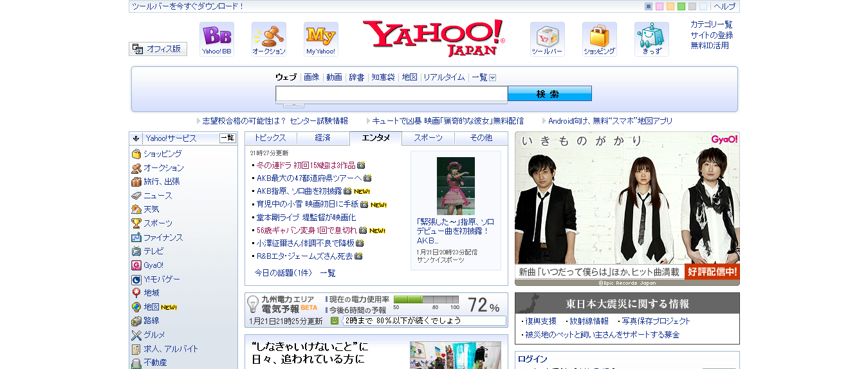Open スポーツ trophy icon in services list
The width and height of the screenshot is (868, 369).
pyautogui.click(x=136, y=223)
